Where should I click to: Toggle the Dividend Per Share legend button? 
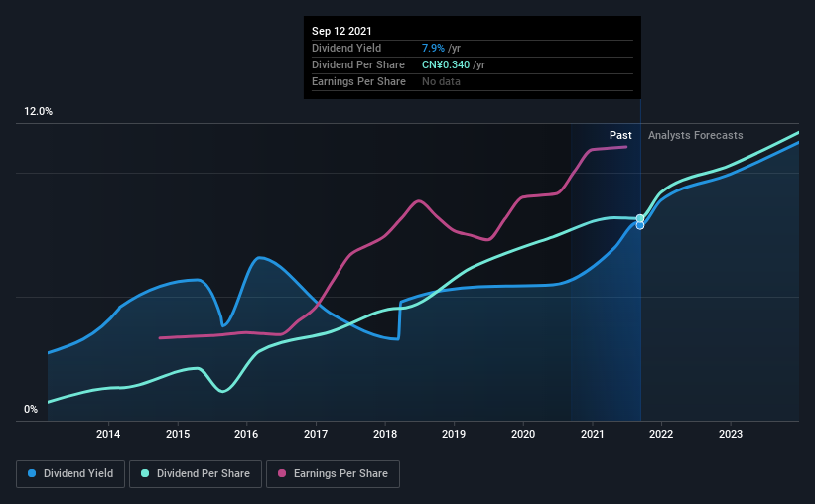click(x=196, y=474)
